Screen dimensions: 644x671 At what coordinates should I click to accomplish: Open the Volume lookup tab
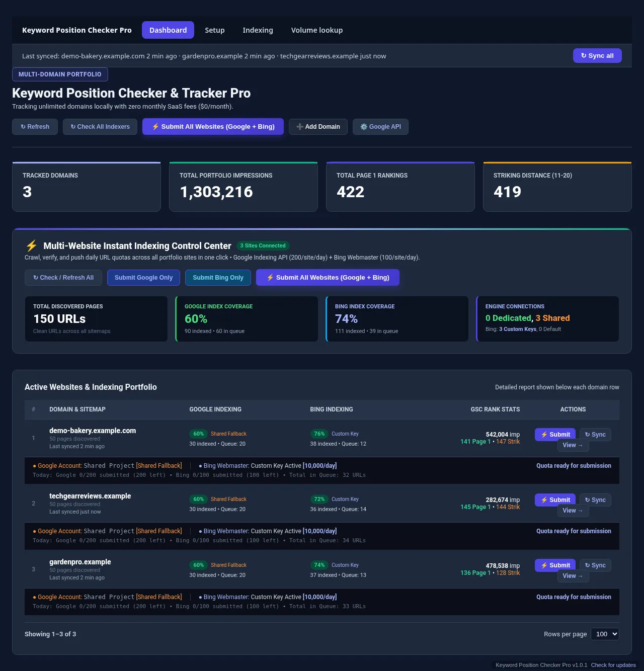317,30
